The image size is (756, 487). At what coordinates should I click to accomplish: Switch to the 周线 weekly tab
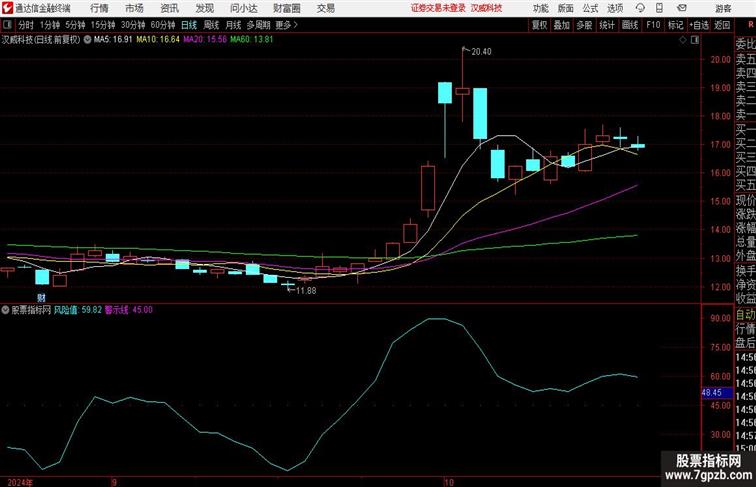(x=211, y=25)
